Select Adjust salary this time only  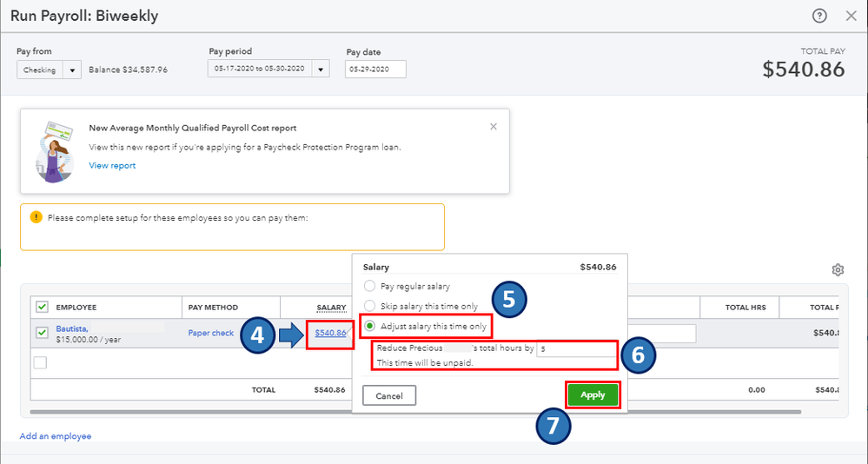point(371,326)
